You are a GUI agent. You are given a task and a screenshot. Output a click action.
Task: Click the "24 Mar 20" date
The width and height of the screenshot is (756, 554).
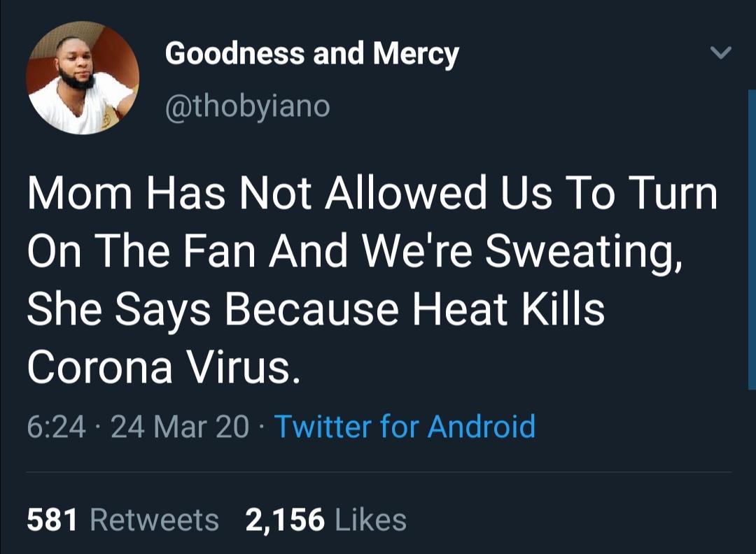point(178,427)
